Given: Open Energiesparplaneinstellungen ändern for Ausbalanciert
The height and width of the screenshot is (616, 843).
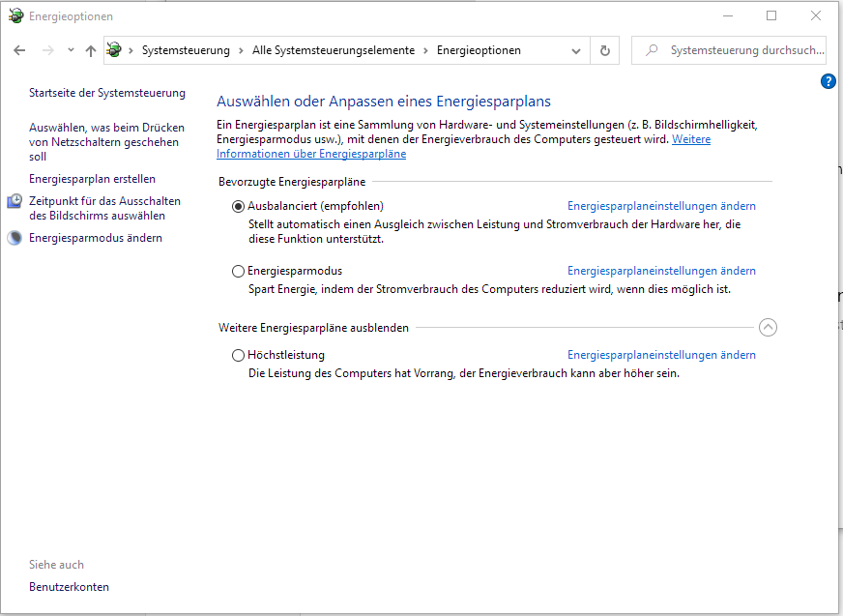Looking at the screenshot, I should coord(661,205).
